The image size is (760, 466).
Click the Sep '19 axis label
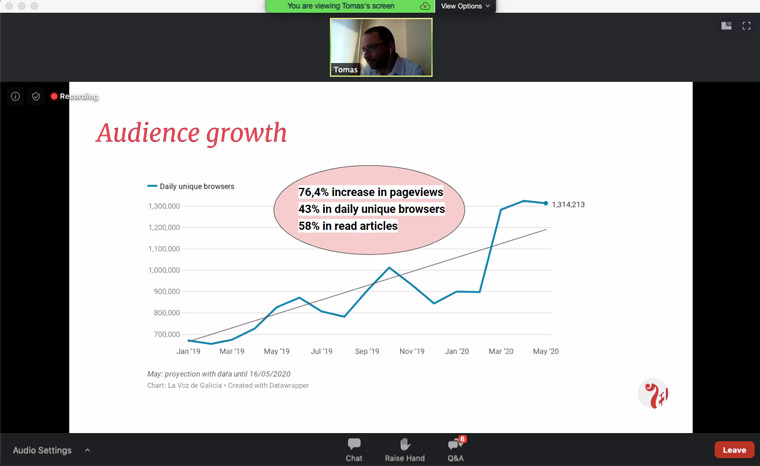coord(367,351)
